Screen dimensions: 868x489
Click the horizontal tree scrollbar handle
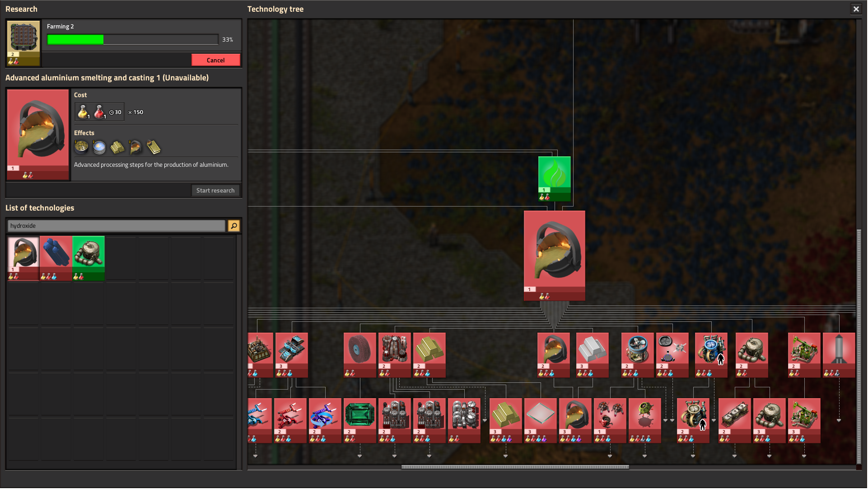(515, 467)
